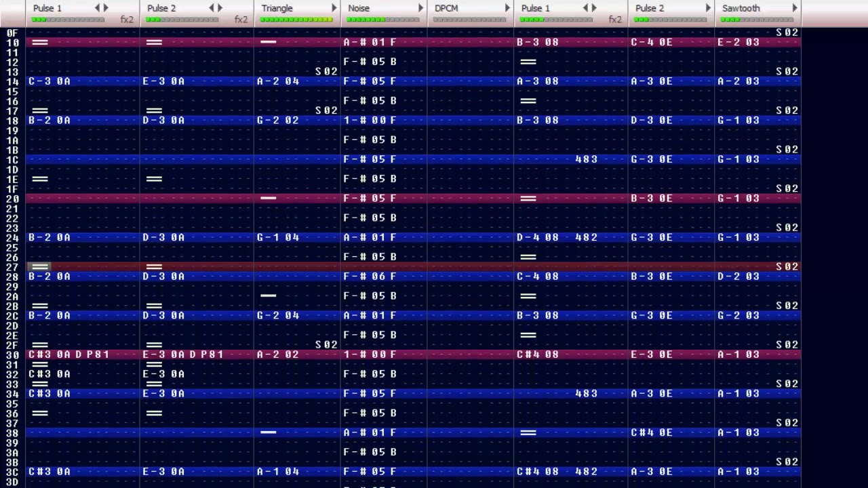This screenshot has height=488, width=868.
Task: Toggle mute on Triangle channel header
Action: pos(277,8)
